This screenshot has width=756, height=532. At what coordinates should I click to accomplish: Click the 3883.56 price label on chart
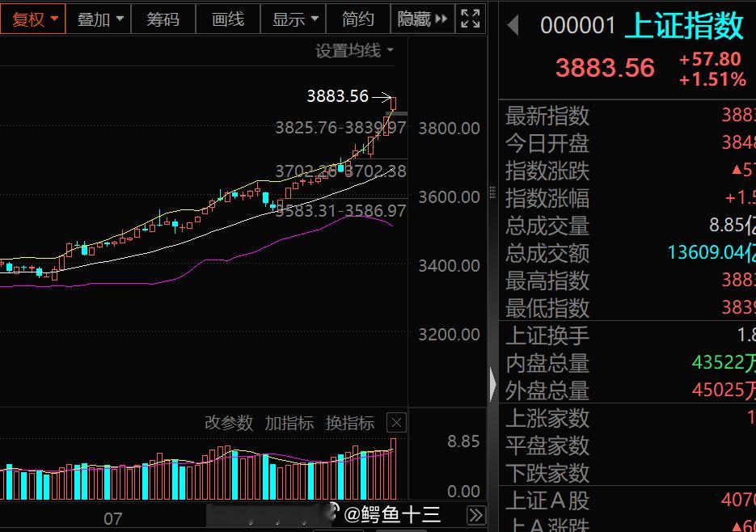pyautogui.click(x=337, y=96)
